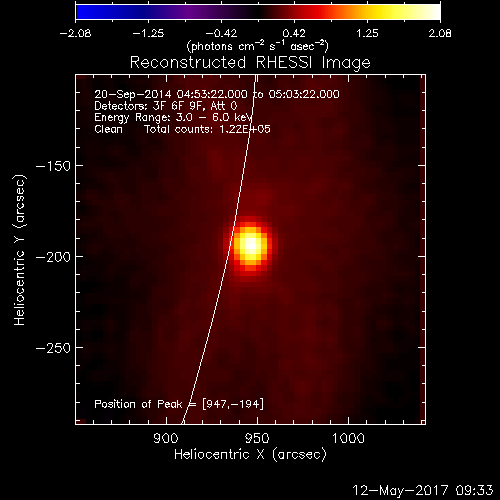This screenshot has width=500, height=500.
Task: Click the black center of the color bar
Action: click(258, 12)
